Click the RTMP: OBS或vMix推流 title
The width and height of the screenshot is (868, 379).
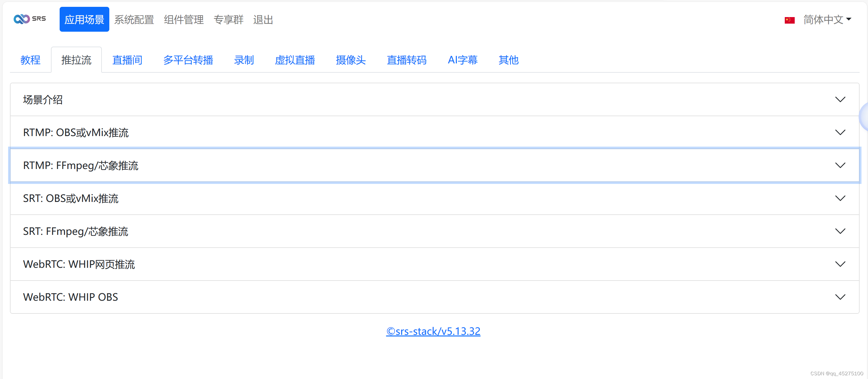[76, 133]
